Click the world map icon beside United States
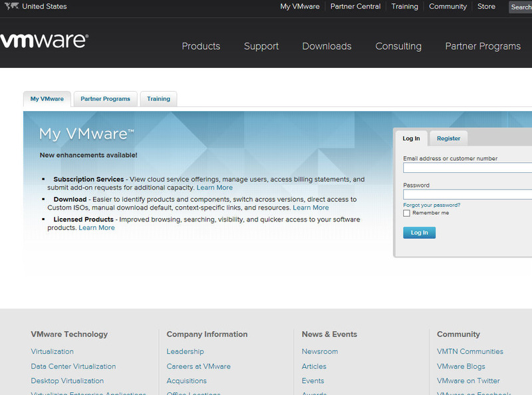Screen dimensions: 532x395 pyautogui.click(x=11, y=7)
